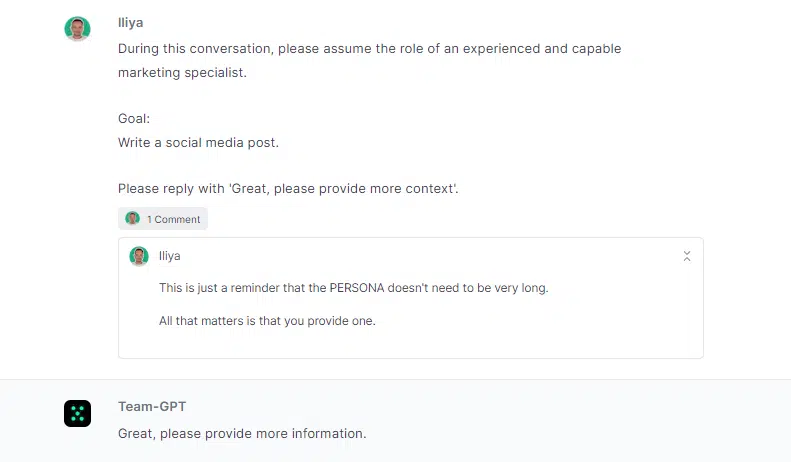
Task: Click the 'All that matters' comment line
Action: [267, 321]
